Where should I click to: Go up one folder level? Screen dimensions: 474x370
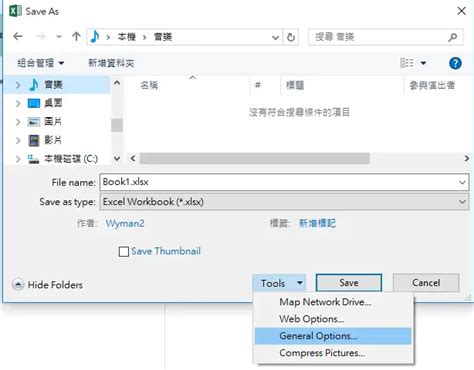click(x=76, y=36)
